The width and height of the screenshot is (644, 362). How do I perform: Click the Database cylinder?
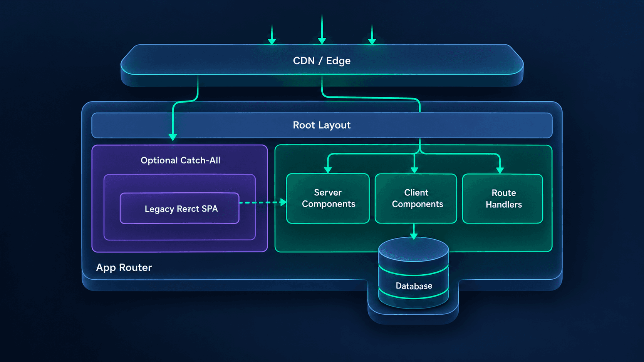point(414,273)
